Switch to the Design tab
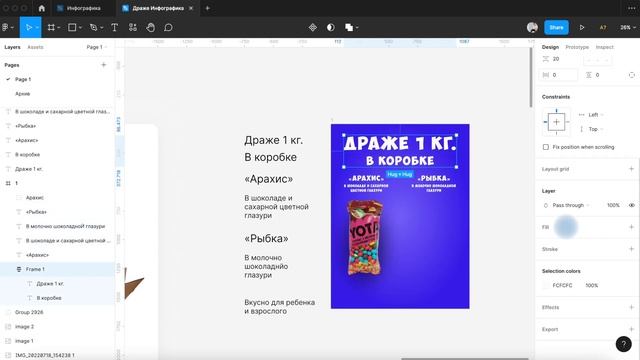This screenshot has height=360, width=640. pos(550,47)
